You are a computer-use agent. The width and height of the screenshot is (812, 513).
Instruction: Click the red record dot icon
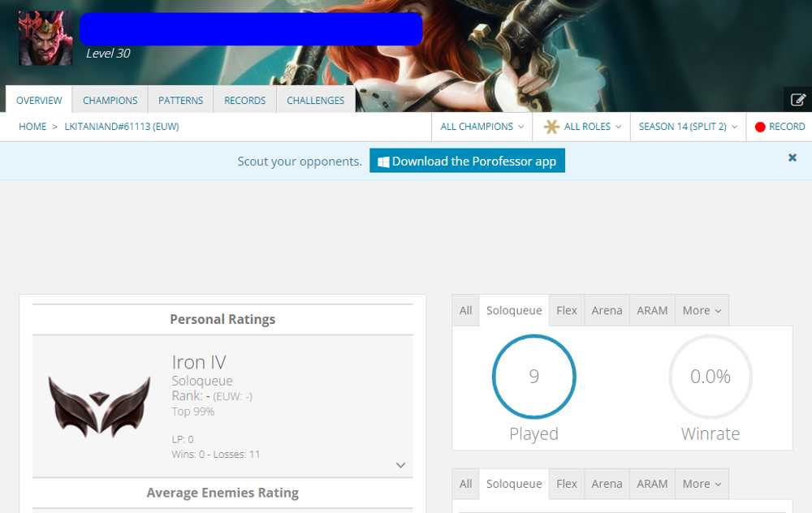[760, 127]
